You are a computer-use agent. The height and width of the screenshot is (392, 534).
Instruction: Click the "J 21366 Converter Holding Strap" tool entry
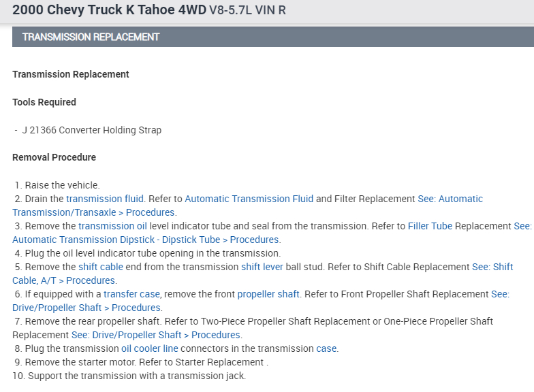coord(92,130)
